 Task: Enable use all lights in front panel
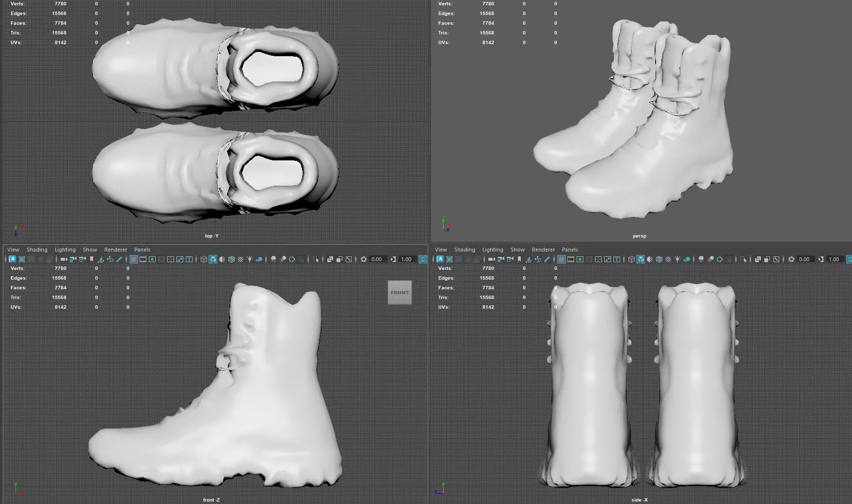[x=250, y=259]
